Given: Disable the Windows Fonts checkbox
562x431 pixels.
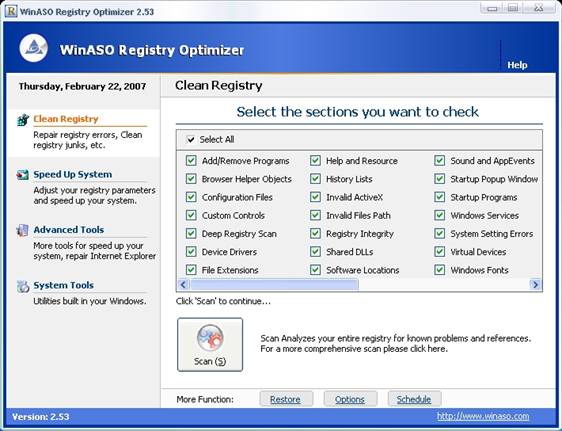Looking at the screenshot, I should (x=439, y=270).
